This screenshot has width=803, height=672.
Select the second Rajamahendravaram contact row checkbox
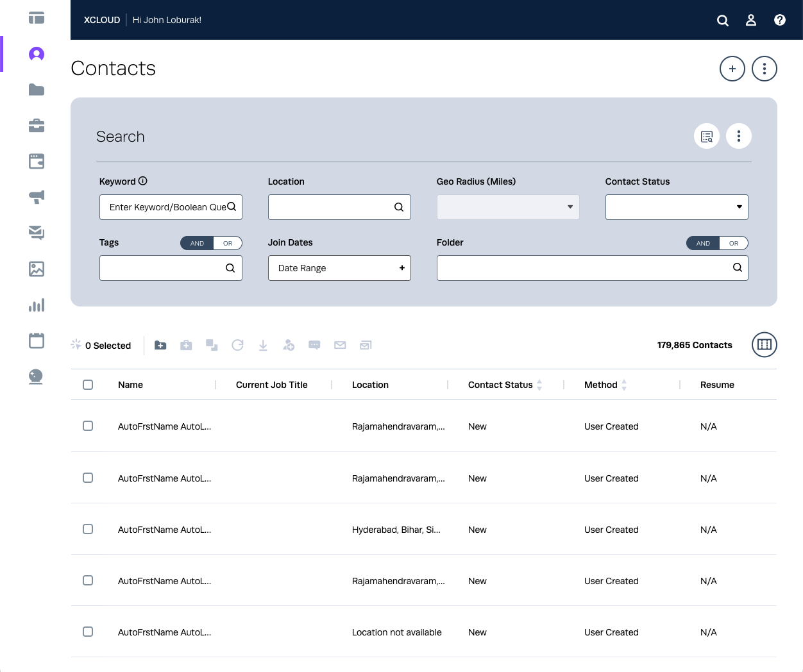(x=88, y=478)
